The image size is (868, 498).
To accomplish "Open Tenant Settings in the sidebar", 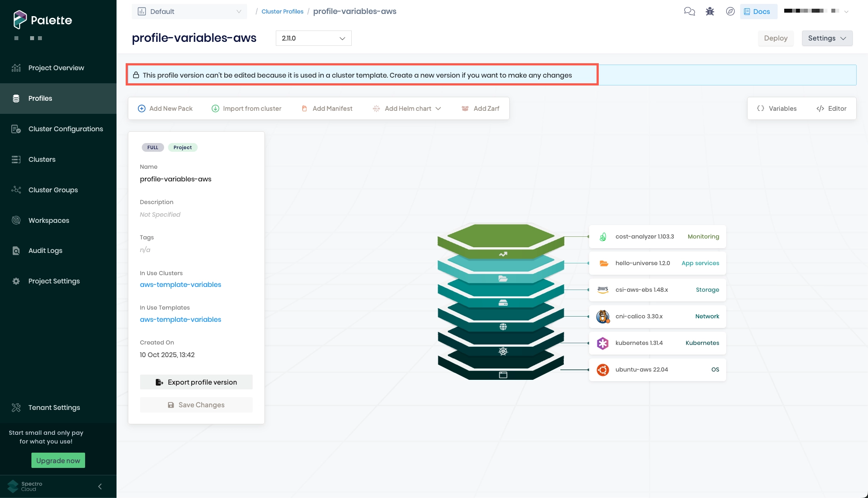I will click(x=54, y=407).
